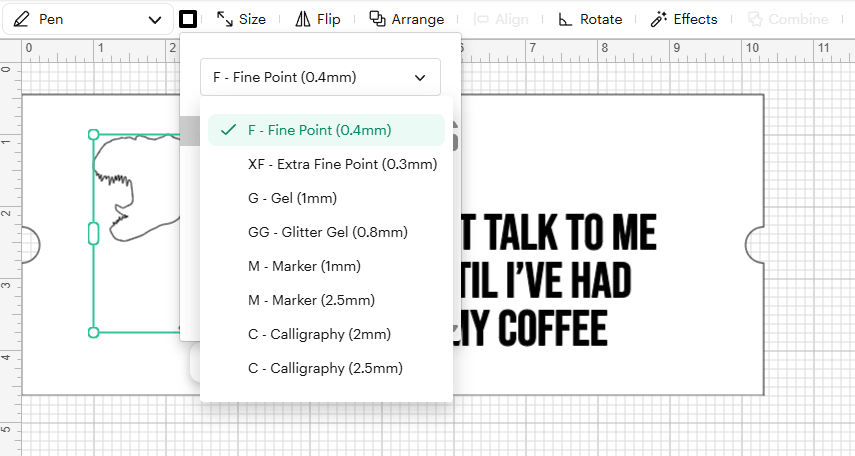Image resolution: width=855 pixels, height=456 pixels.
Task: Open the Rotate tool
Action: pyautogui.click(x=590, y=20)
